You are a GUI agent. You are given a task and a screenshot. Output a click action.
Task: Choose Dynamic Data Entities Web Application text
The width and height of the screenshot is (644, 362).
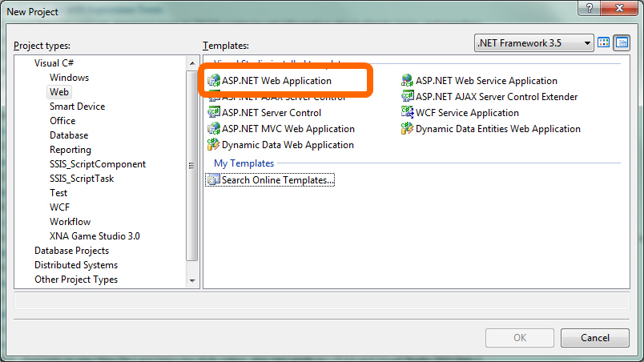point(497,128)
